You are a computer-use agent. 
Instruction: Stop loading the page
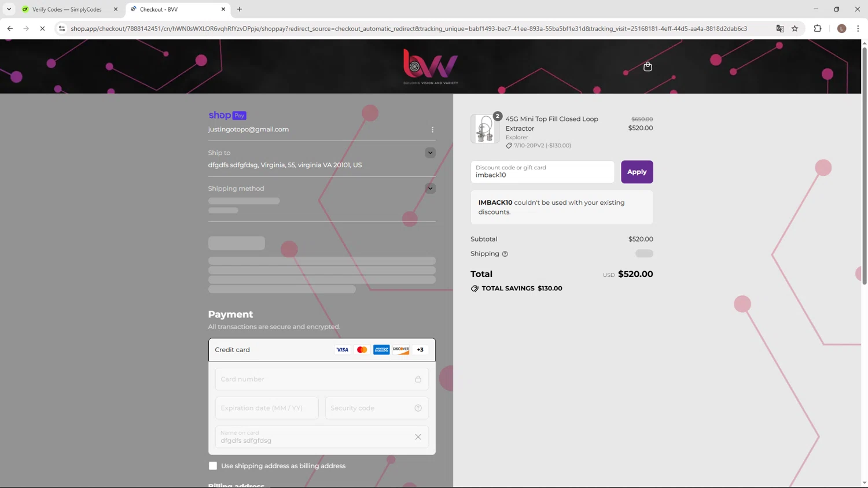tap(42, 28)
